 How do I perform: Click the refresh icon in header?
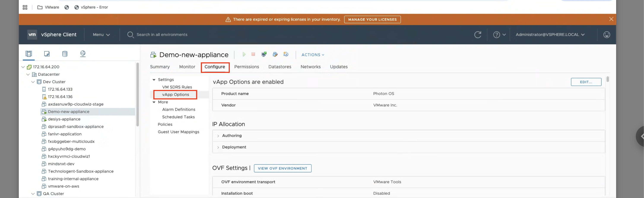pyautogui.click(x=477, y=35)
